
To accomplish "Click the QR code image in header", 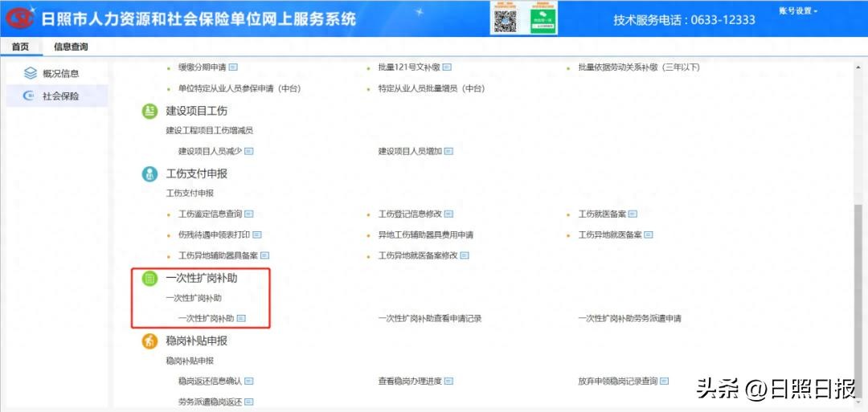I will [503, 18].
